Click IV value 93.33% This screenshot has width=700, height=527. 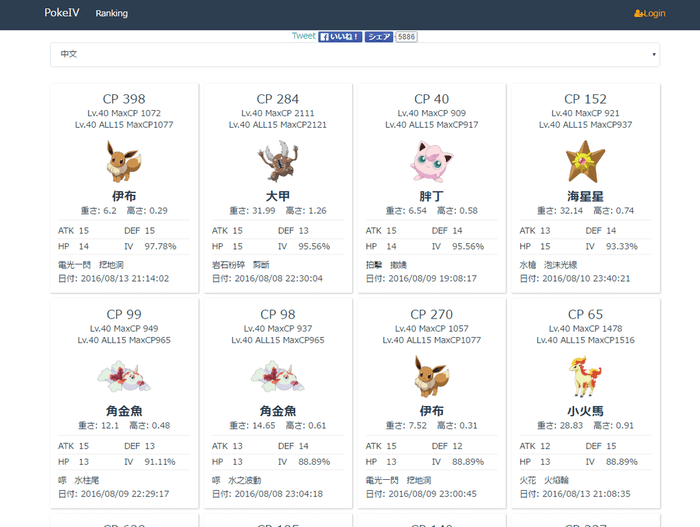click(x=622, y=247)
